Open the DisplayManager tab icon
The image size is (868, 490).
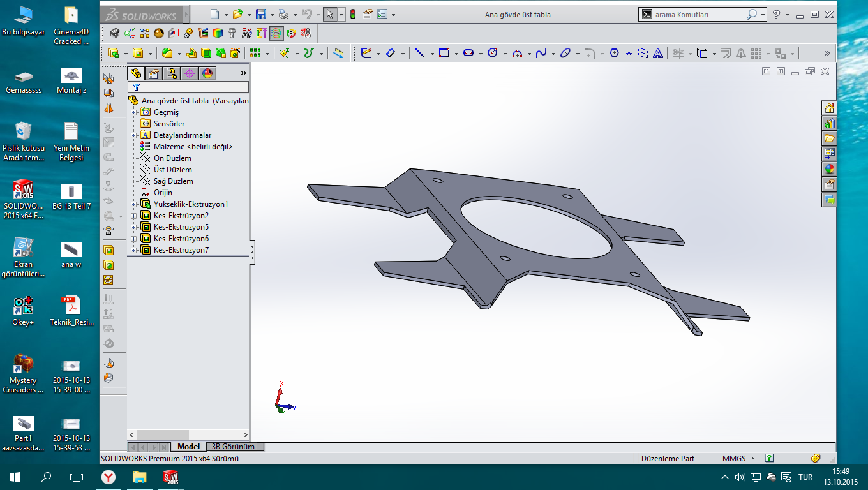tap(207, 73)
